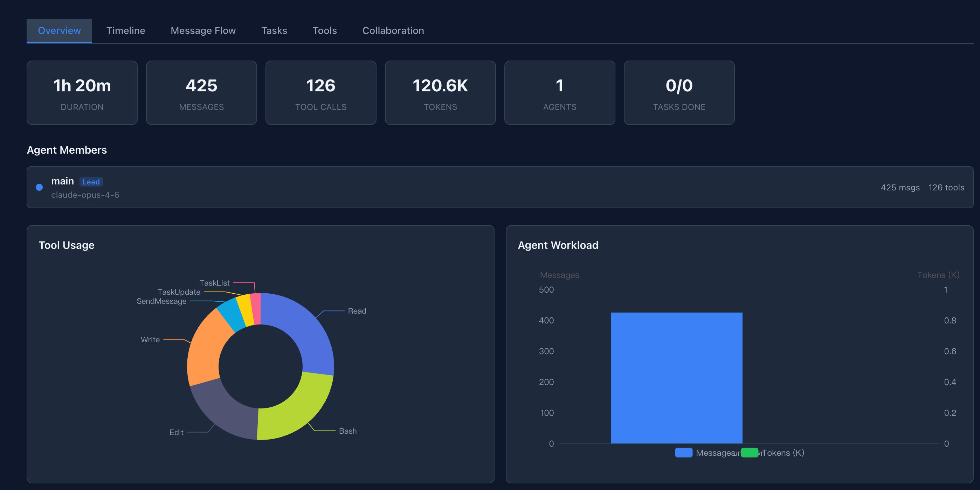
Task: Toggle the Messages legend swatch
Action: [x=683, y=452]
